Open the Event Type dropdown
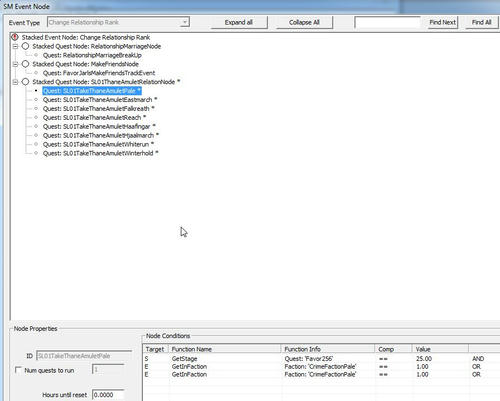Image resolution: width=500 pixels, height=401 pixels. pyautogui.click(x=185, y=22)
